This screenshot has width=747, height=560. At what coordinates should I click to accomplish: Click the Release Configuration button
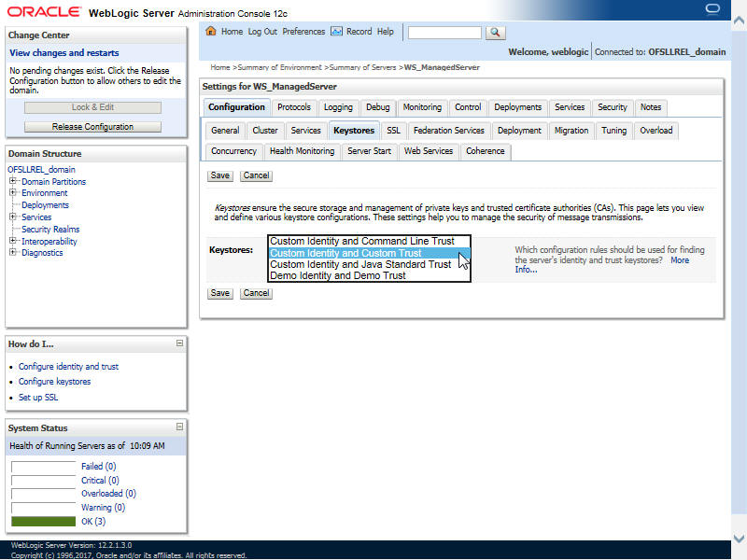click(x=92, y=127)
